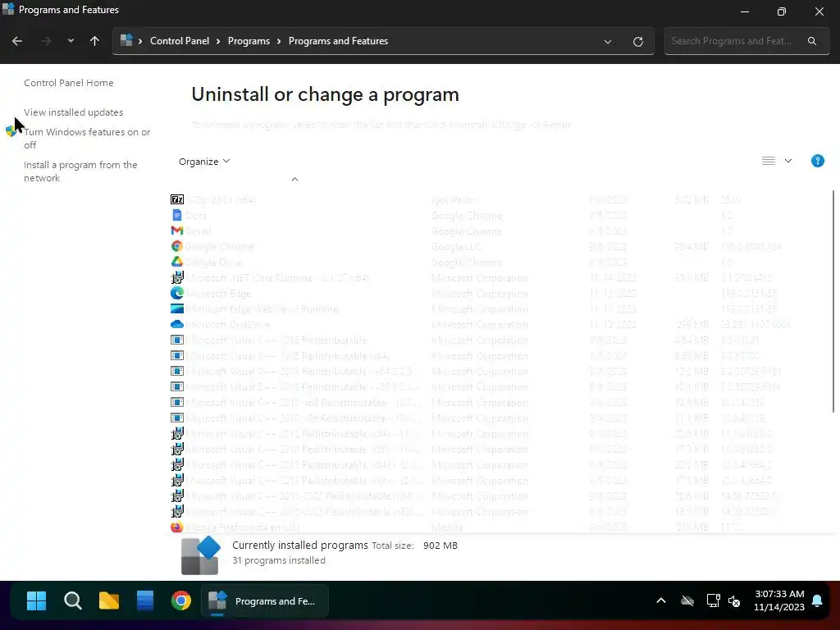Screen dimensions: 840x630
Task: Open View installed updates link
Action: pos(73,112)
